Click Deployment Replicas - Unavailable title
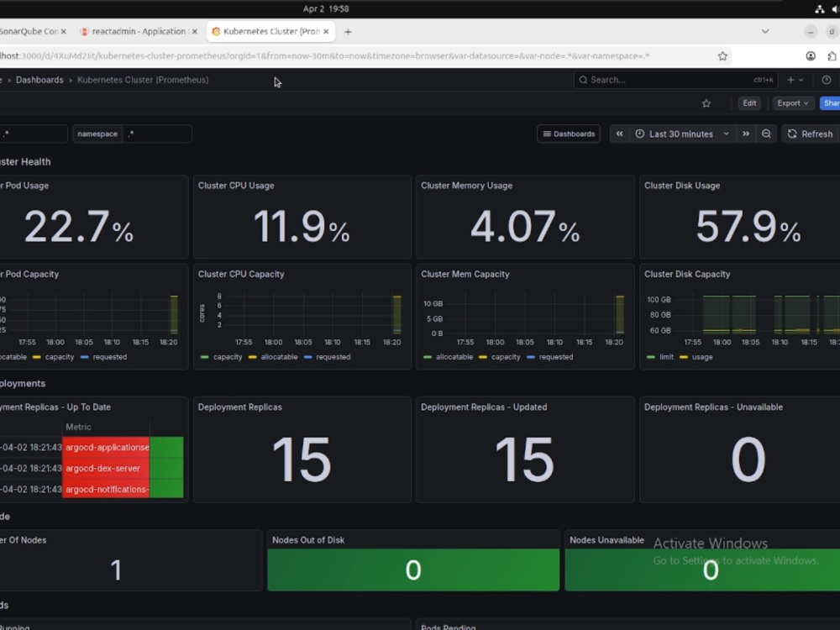 [x=713, y=407]
